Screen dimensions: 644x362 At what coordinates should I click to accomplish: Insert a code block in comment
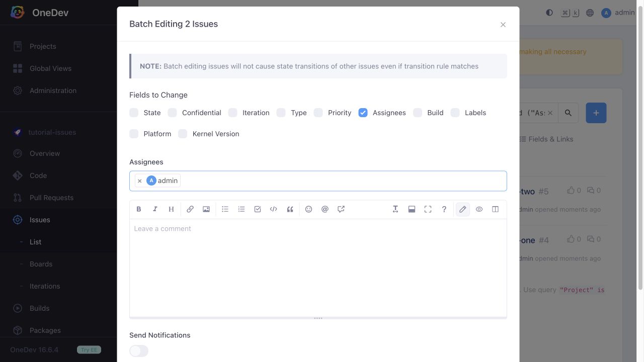274,209
